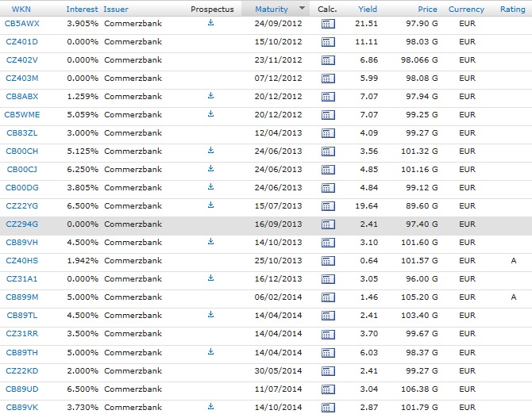The width and height of the screenshot is (532, 414).
Task: Sort by the Rating column header
Action: tap(513, 10)
